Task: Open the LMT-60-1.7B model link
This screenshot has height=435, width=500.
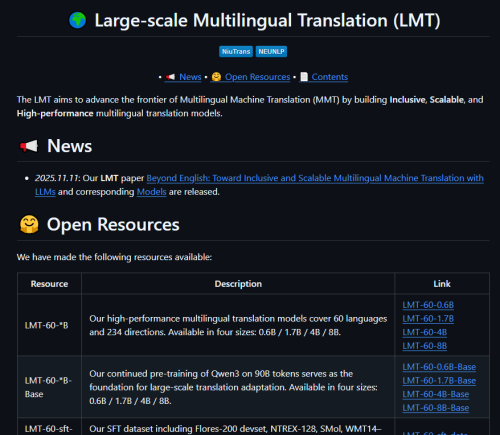Action: pyautogui.click(x=428, y=318)
